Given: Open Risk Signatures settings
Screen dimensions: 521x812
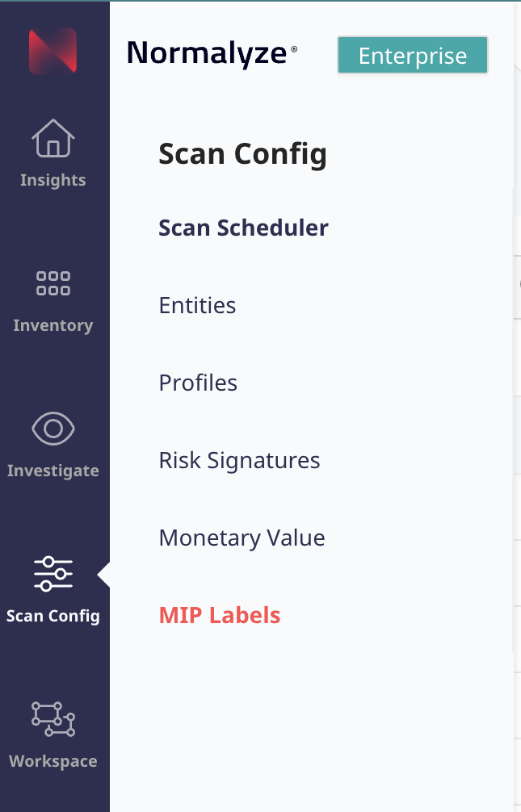Looking at the screenshot, I should (x=239, y=460).
